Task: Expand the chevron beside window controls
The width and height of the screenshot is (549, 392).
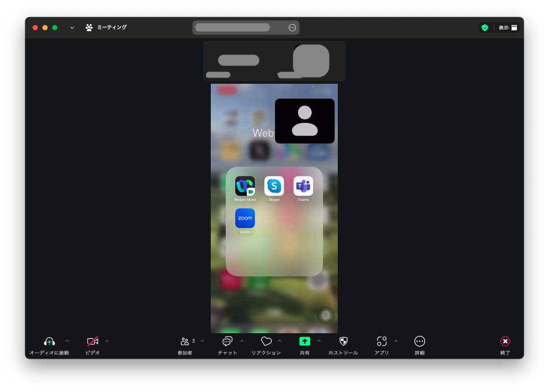Action: [x=72, y=28]
